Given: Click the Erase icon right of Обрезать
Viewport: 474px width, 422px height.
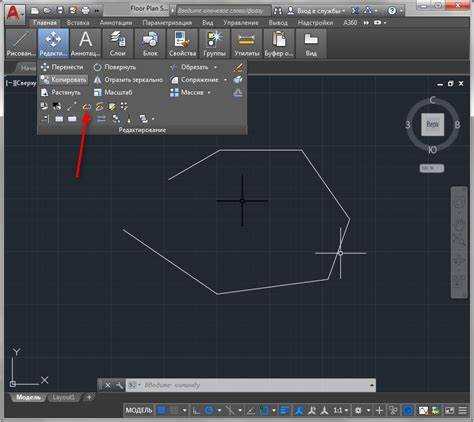Looking at the screenshot, I should click(x=238, y=68).
